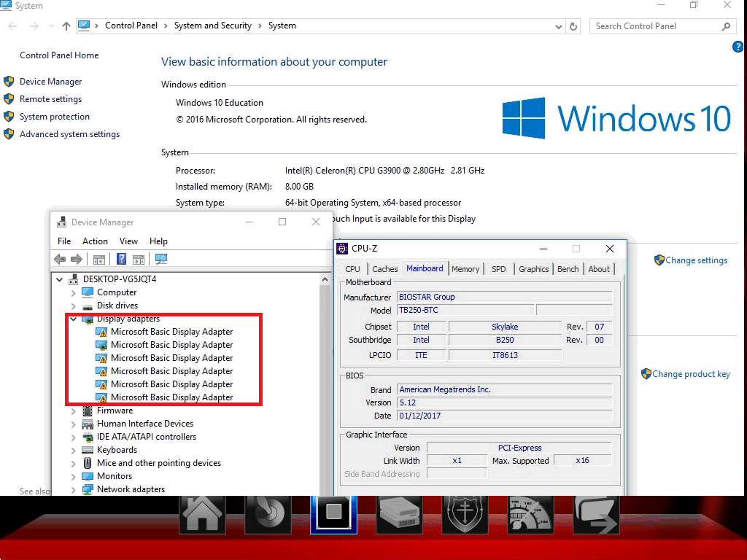Click the Change product key link

click(x=691, y=374)
